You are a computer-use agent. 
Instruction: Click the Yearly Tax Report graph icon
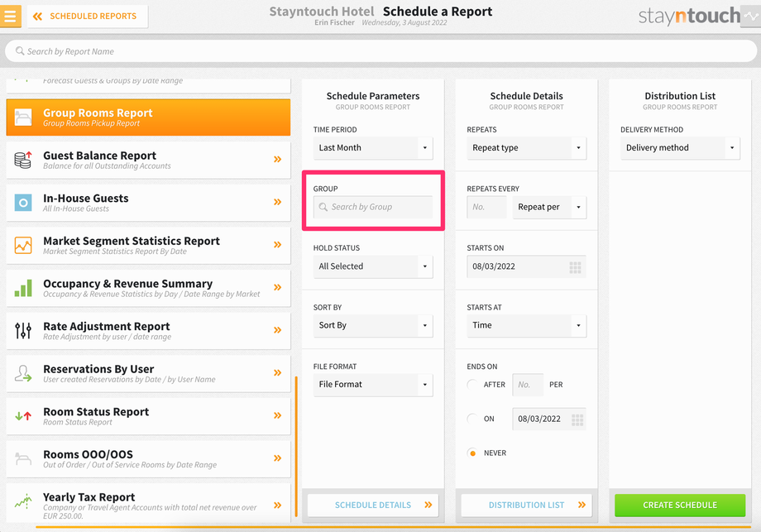[23, 501]
